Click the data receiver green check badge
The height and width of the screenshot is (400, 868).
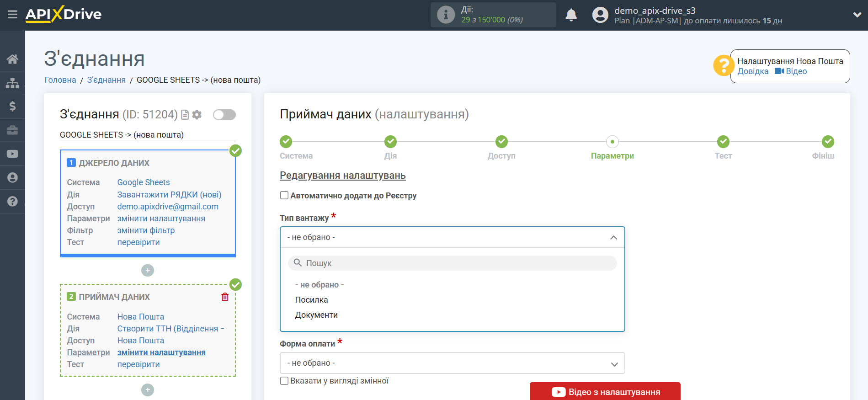point(235,285)
